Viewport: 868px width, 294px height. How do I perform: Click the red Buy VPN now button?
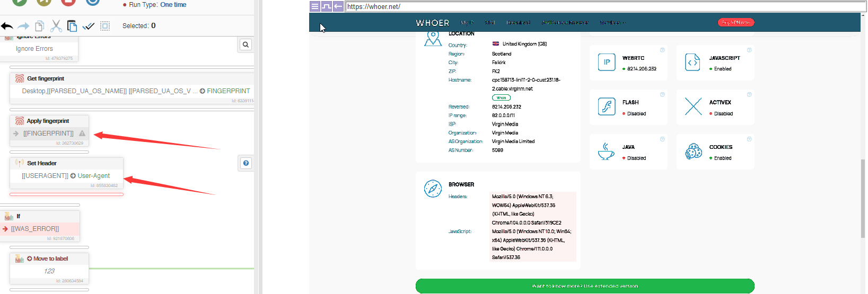pos(735,22)
